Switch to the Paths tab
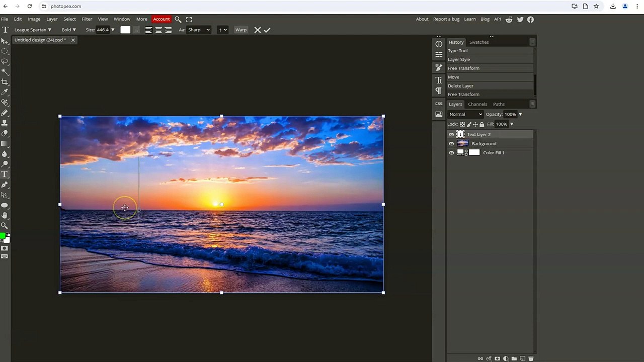 click(x=499, y=104)
